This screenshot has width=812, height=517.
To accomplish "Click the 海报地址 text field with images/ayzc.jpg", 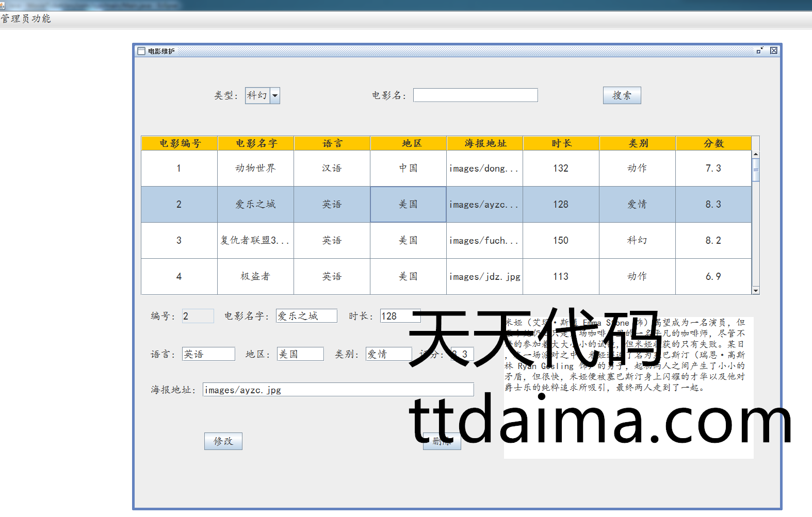I will pyautogui.click(x=338, y=390).
